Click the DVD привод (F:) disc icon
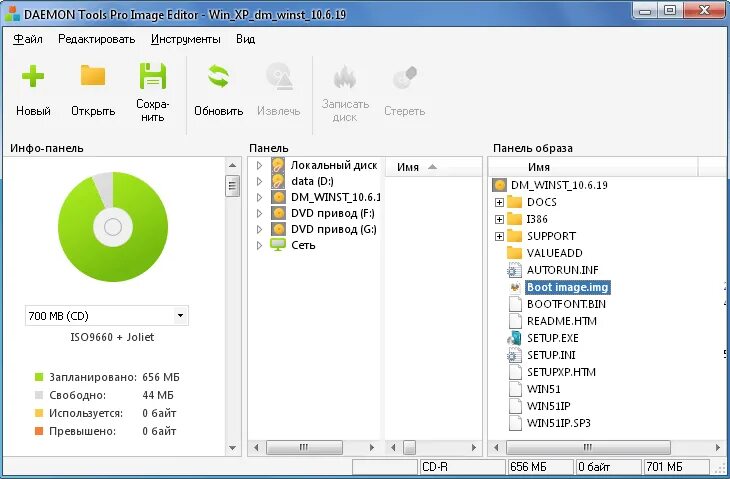Screen dimensions: 730x479 [278, 213]
